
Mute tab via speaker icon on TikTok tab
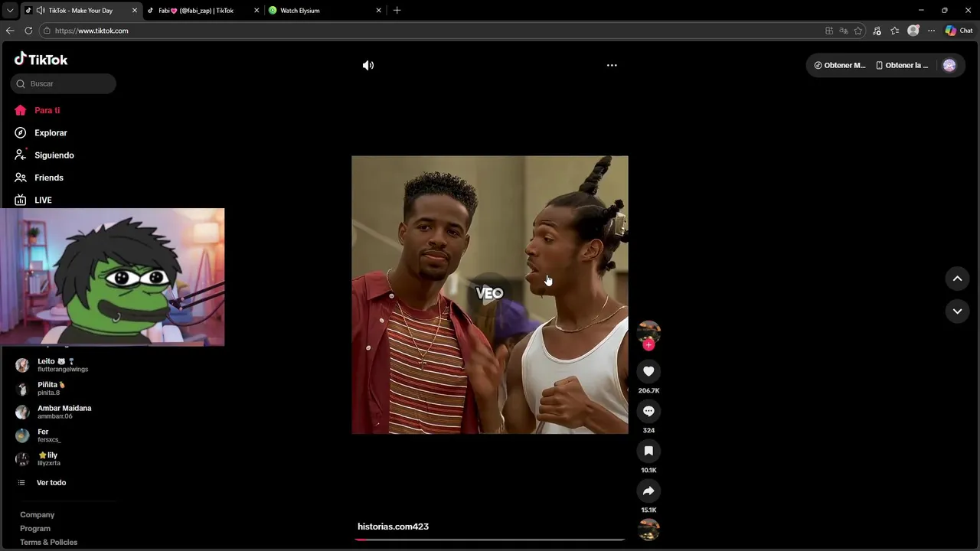41,11
